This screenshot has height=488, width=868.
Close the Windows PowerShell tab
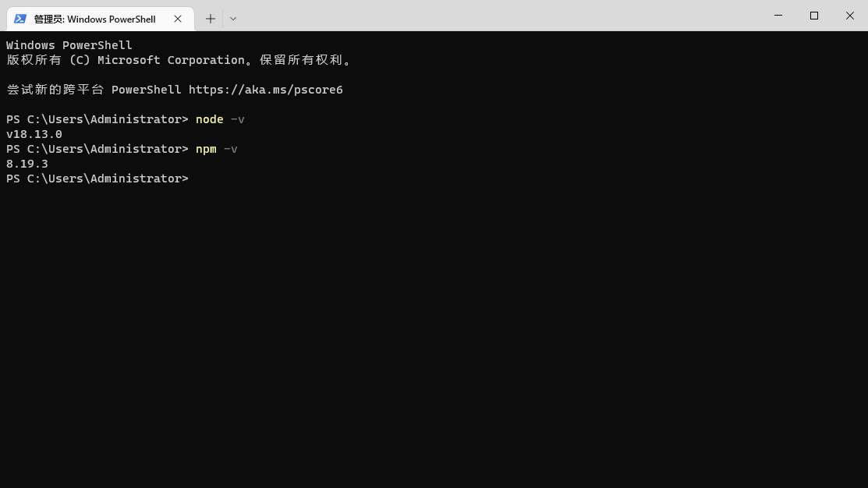pos(178,19)
